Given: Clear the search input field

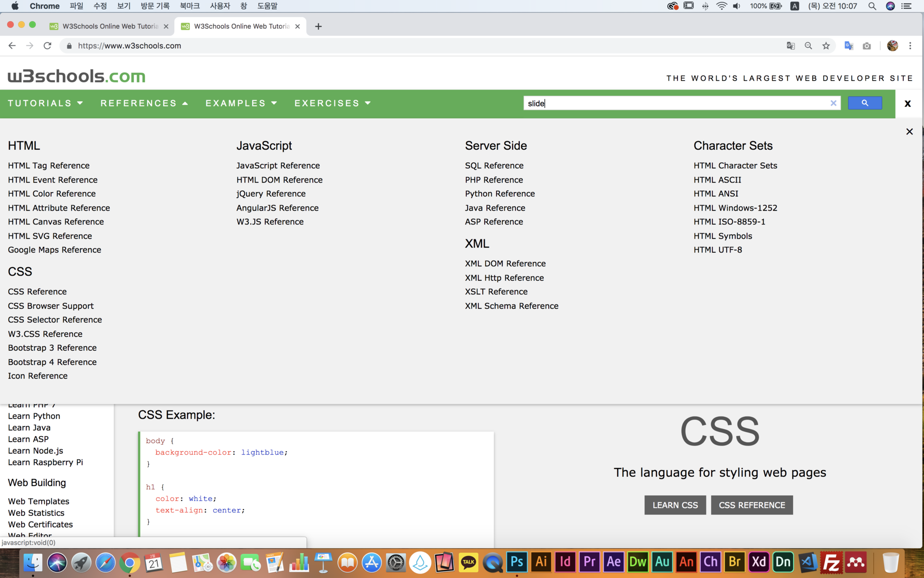Looking at the screenshot, I should coord(834,103).
